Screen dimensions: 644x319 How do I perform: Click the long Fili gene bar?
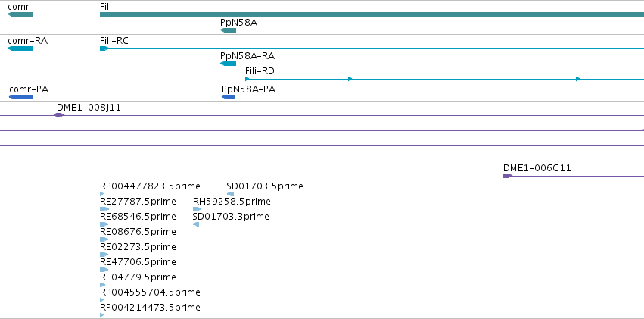pos(372,15)
